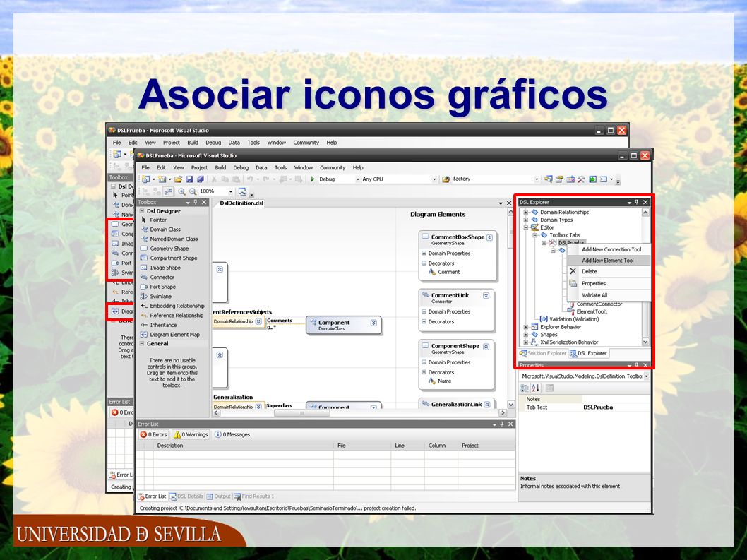Open the 100% zoom level dropdown
Screen dimensions: 747x560
[x=231, y=191]
